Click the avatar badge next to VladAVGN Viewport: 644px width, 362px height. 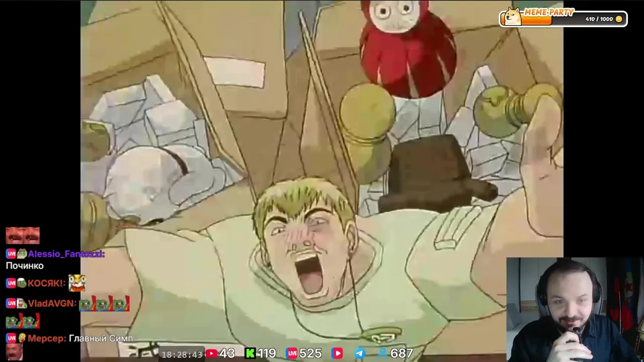22,303
